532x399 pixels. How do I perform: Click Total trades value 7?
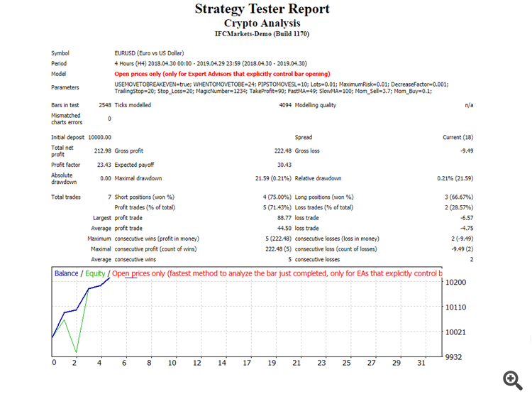109,197
